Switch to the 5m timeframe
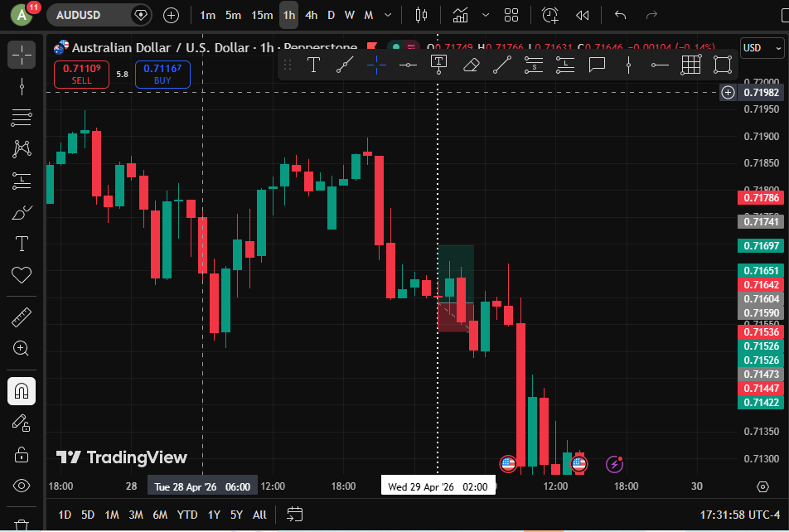The height and width of the screenshot is (532, 789). (x=233, y=15)
